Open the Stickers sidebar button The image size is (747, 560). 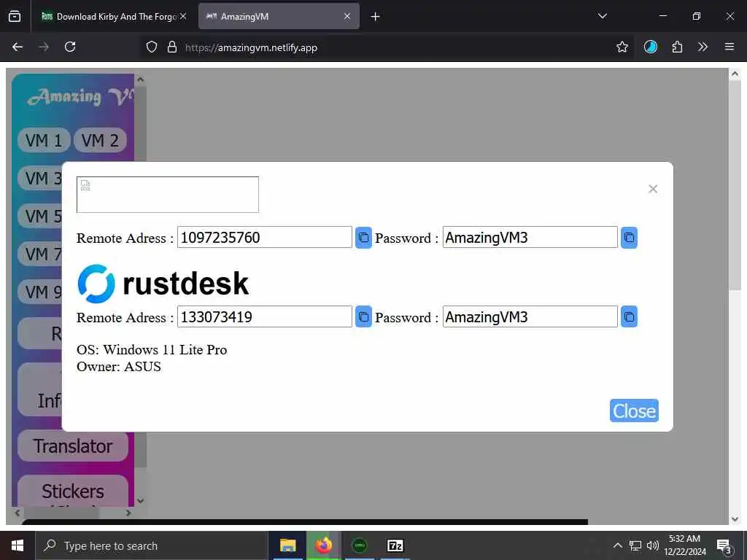tap(73, 491)
